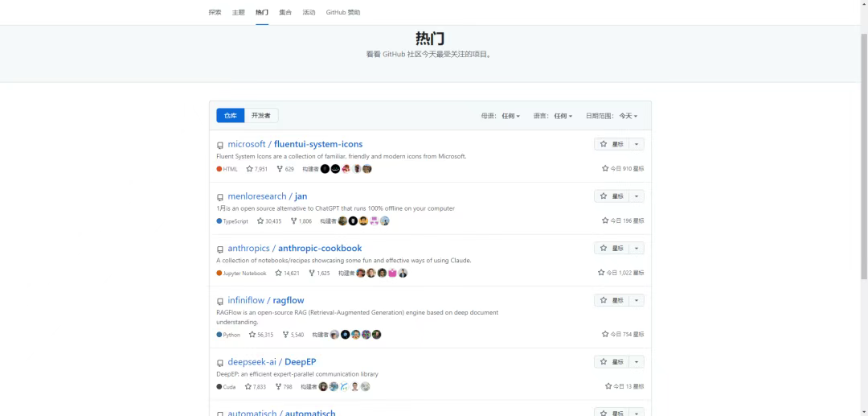View 56,315 stargazers of ragflow
This screenshot has width=868, height=416.
(x=261, y=335)
